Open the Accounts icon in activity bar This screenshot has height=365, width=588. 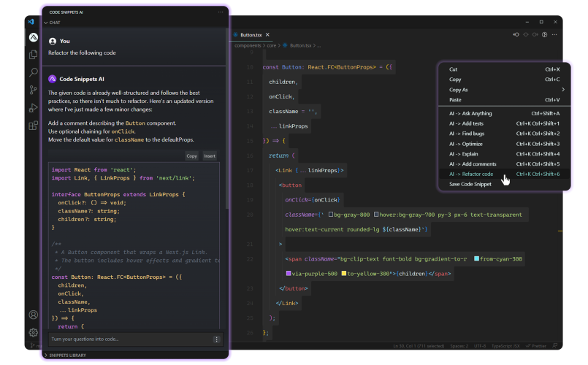34,315
